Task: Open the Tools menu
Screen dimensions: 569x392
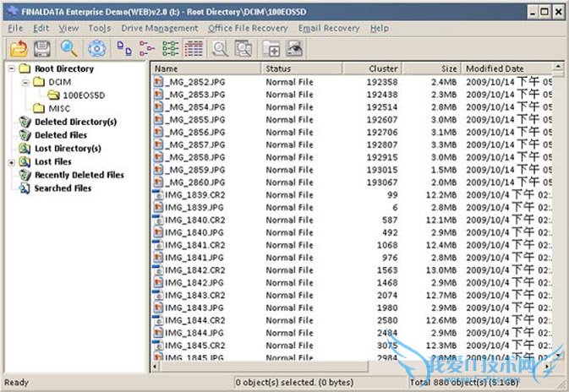Action: pos(100,28)
